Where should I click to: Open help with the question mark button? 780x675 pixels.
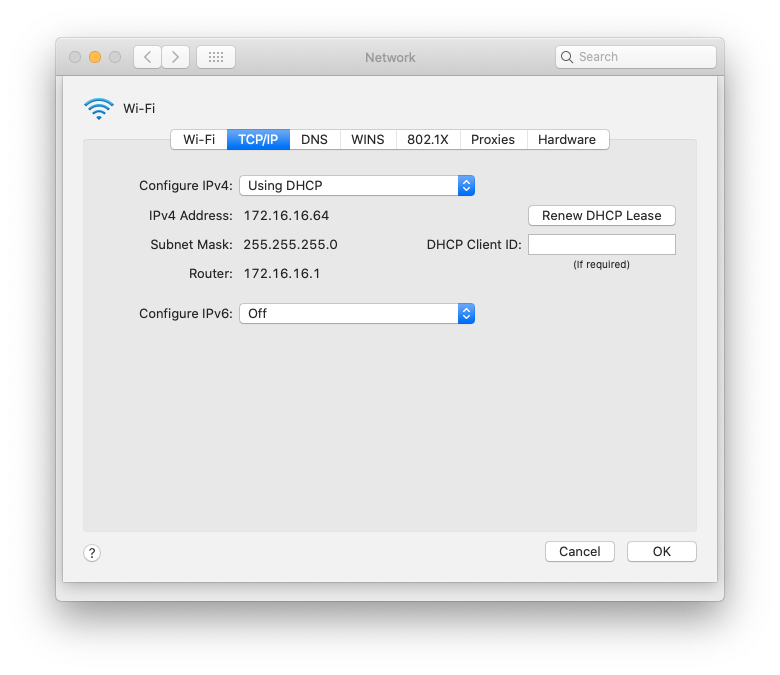[x=92, y=553]
